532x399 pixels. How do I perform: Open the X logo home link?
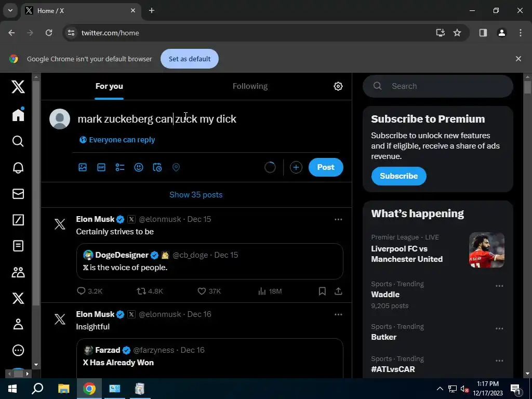[x=18, y=87]
